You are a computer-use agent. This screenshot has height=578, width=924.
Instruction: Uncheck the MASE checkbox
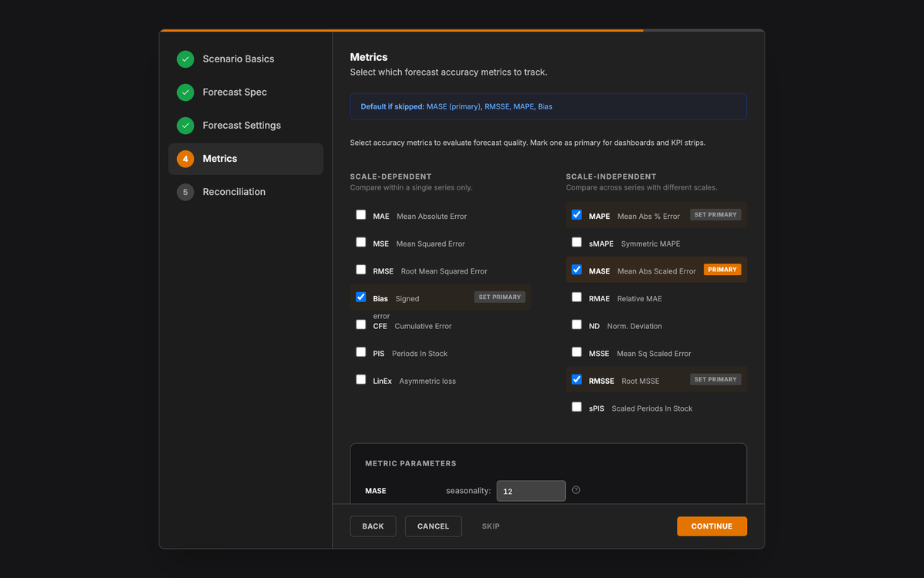577,270
